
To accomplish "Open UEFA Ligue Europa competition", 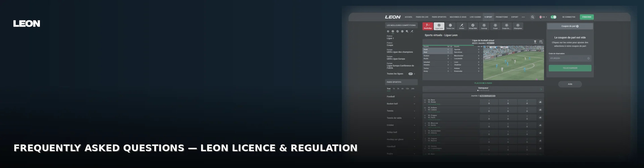I will 396,58.
